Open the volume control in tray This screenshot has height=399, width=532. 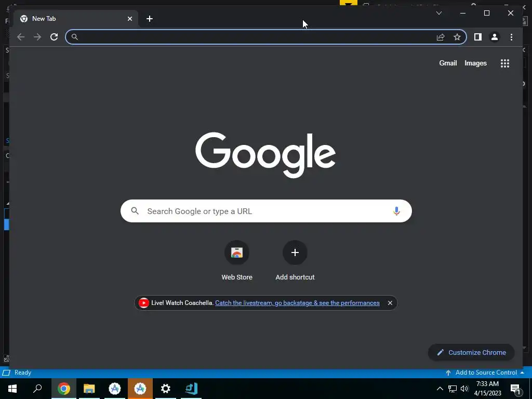[464, 389]
